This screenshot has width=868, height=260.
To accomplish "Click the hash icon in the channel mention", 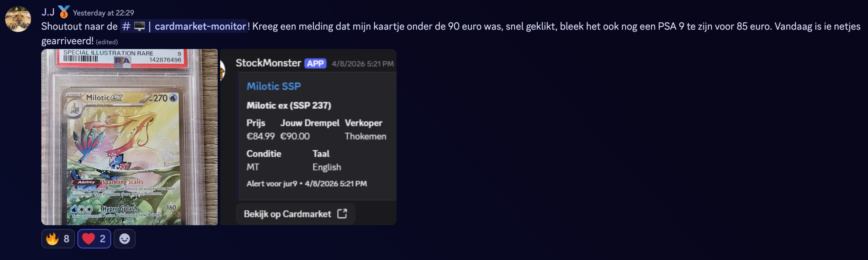I will 126,26.
